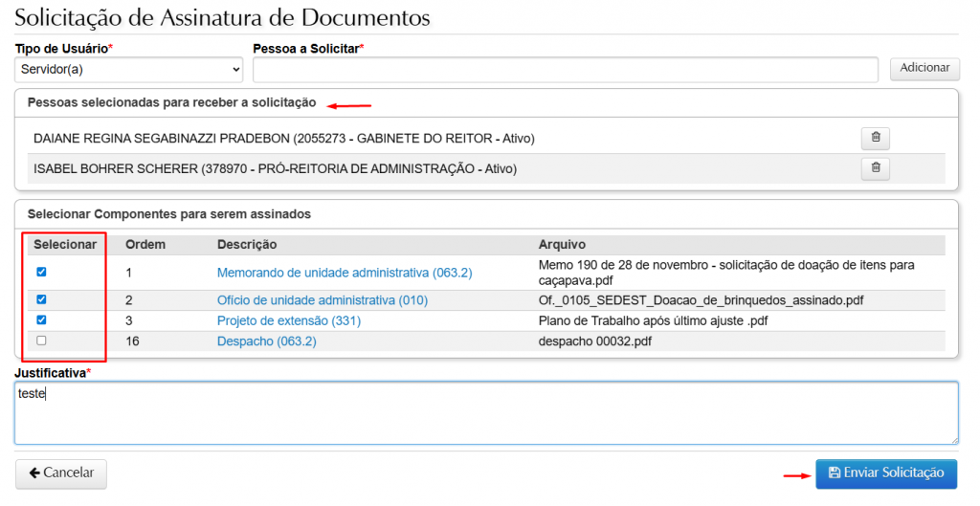The height and width of the screenshot is (506, 980).
Task: Uncheck the Memorando de unidade administrativa checkbox
Action: click(41, 272)
